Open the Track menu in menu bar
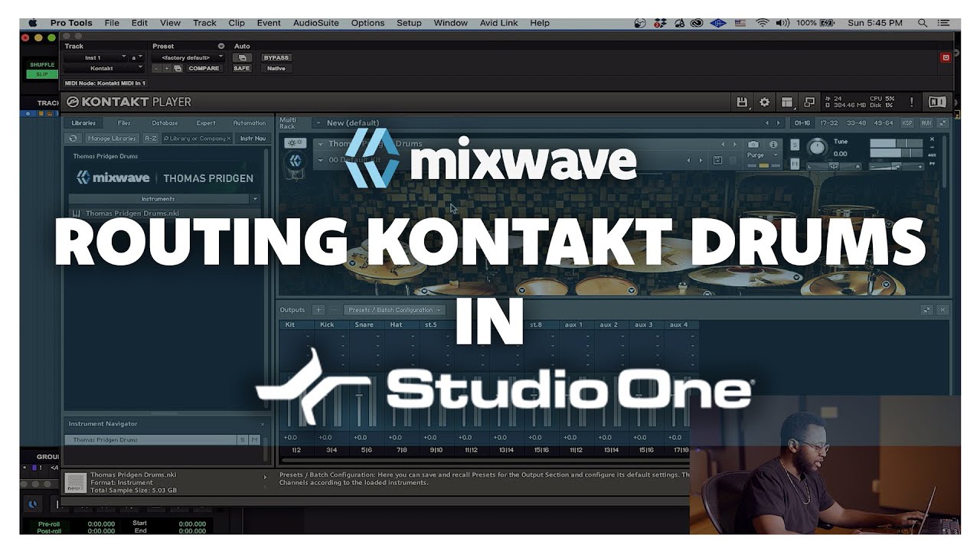This screenshot has width=980, height=551. point(204,23)
